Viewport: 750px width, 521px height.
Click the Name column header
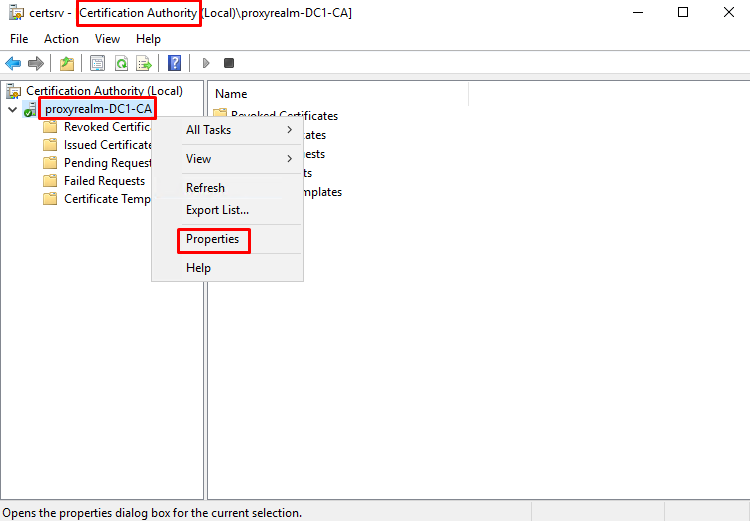pyautogui.click(x=338, y=94)
